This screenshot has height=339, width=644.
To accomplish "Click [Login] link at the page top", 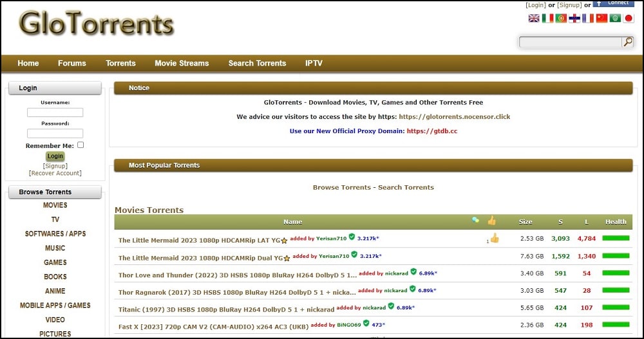I will click(536, 5).
